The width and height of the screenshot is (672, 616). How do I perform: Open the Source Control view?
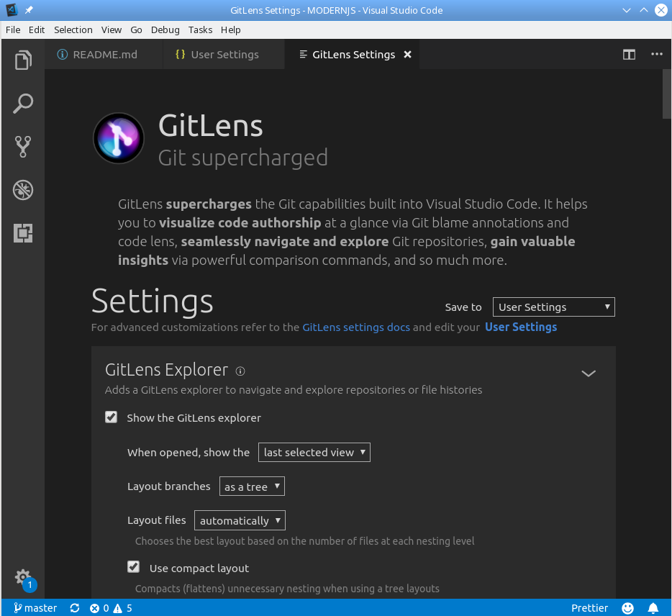[23, 147]
